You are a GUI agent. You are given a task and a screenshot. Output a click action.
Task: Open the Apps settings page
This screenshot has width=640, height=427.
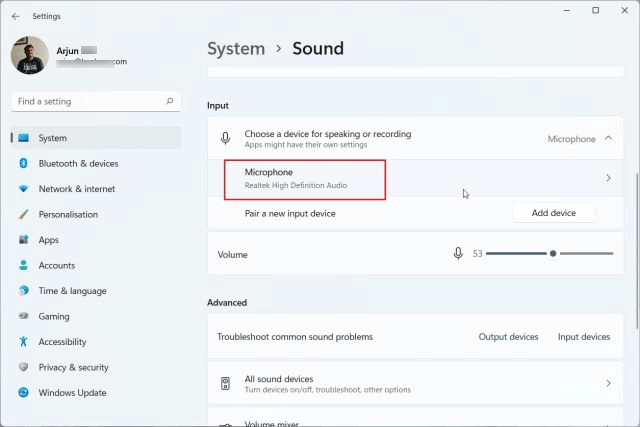tap(48, 240)
